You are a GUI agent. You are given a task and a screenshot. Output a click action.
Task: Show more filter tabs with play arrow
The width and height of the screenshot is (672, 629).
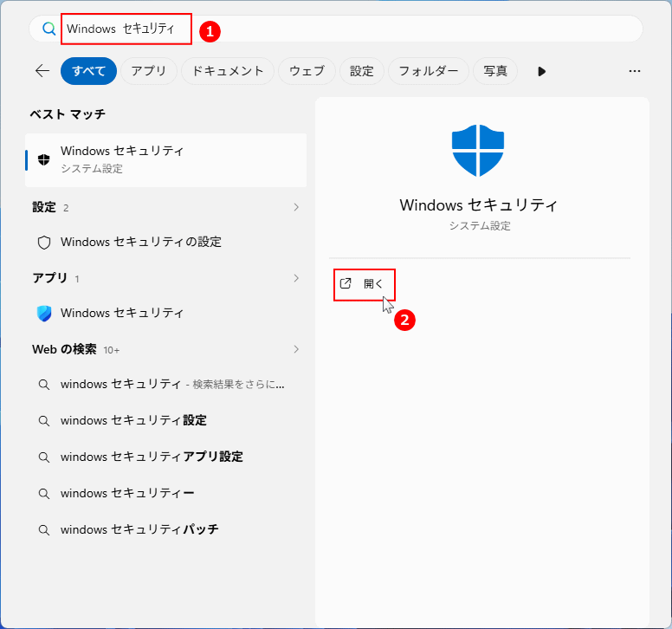pos(542,71)
